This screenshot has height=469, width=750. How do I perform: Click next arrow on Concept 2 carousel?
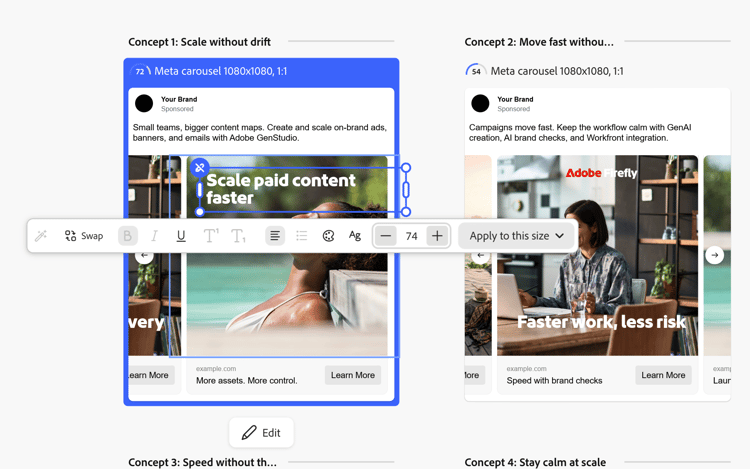(715, 255)
